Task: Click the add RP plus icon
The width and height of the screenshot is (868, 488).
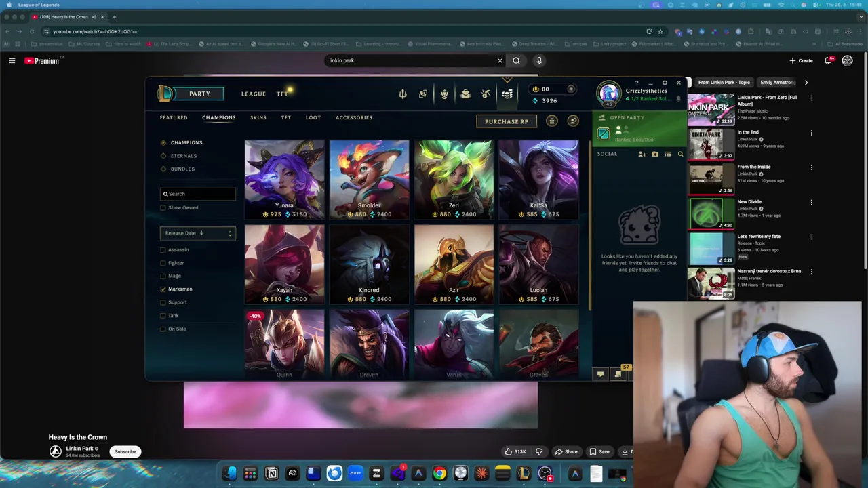Action: [571, 89]
